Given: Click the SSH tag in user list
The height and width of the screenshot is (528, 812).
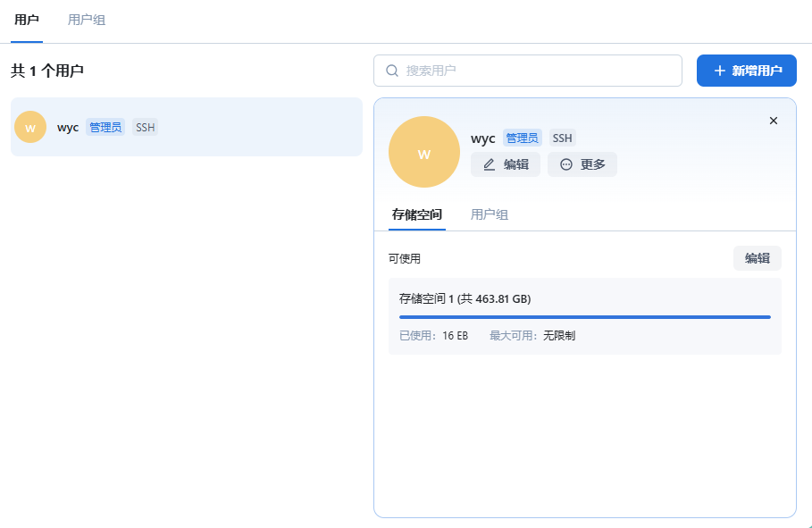Looking at the screenshot, I should coord(145,128).
